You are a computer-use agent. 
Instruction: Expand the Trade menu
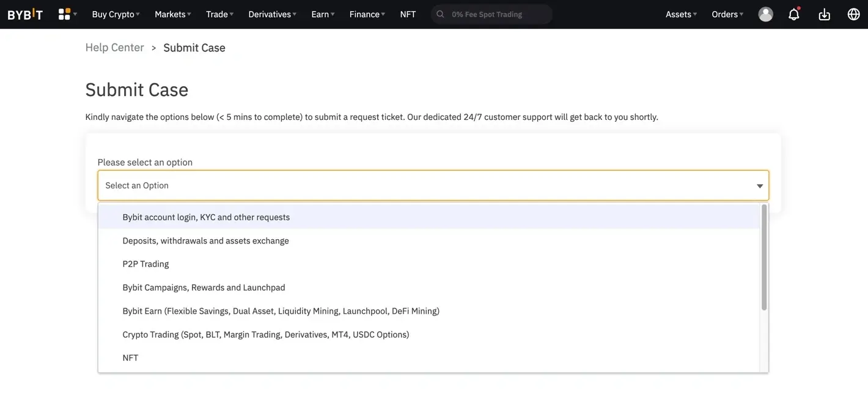click(x=219, y=14)
